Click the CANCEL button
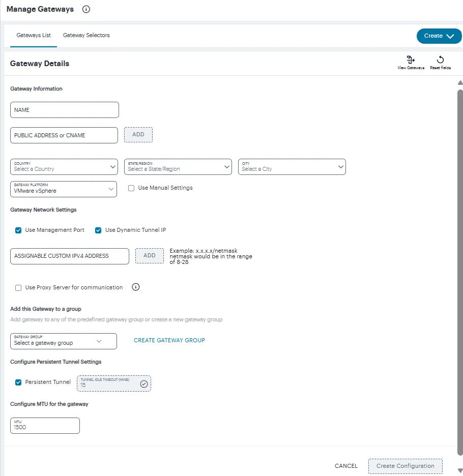This screenshot has width=463, height=476. (346, 466)
